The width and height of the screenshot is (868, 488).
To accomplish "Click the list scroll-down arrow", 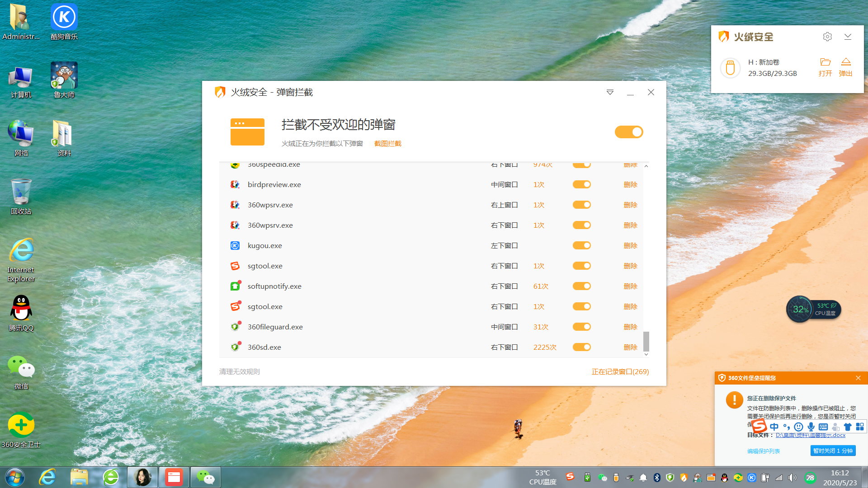I will [x=646, y=354].
